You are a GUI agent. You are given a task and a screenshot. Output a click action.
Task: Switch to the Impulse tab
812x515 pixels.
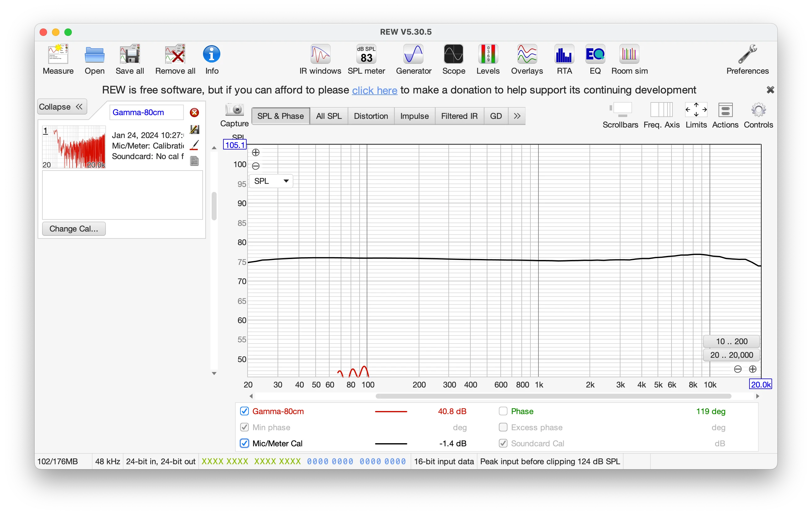pyautogui.click(x=414, y=116)
